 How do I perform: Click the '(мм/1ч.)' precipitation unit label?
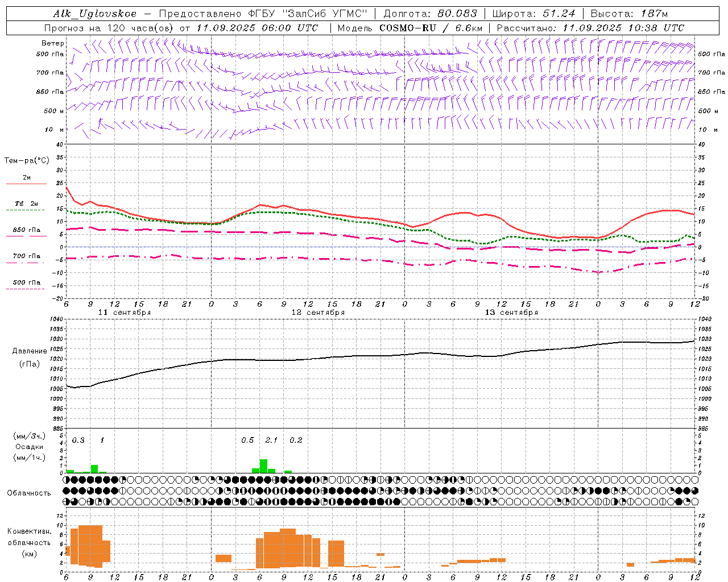(30, 458)
